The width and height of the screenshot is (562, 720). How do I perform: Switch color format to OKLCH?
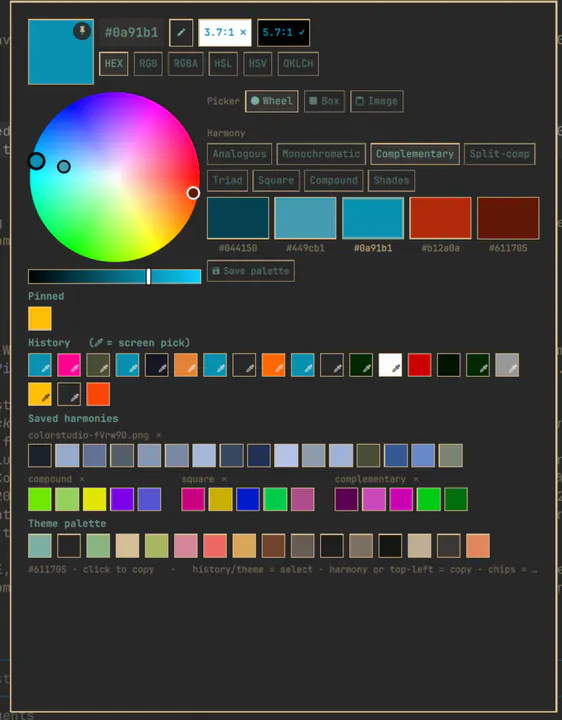(298, 63)
